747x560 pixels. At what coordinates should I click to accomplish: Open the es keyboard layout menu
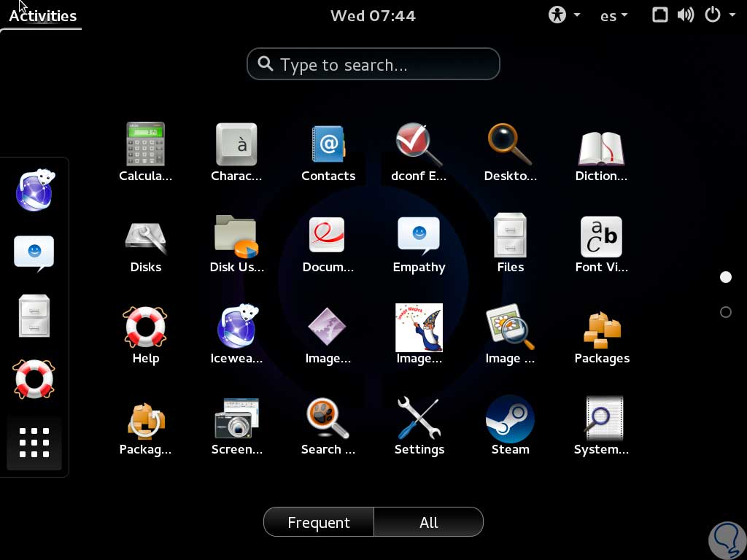pyautogui.click(x=613, y=16)
